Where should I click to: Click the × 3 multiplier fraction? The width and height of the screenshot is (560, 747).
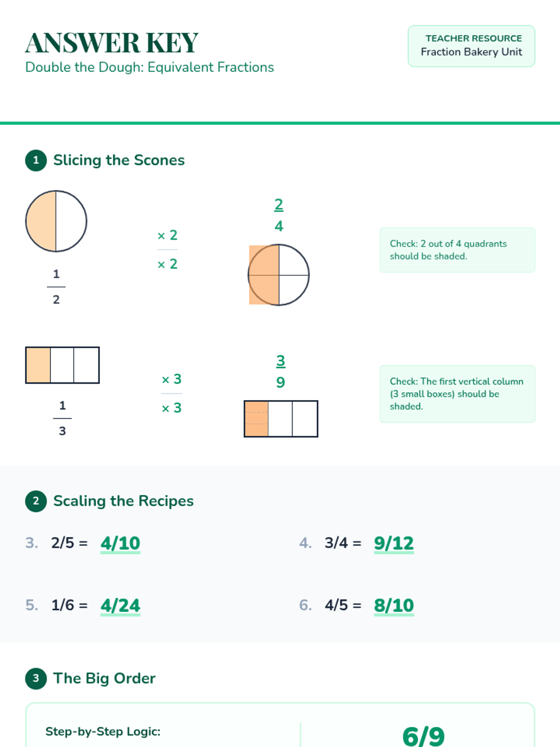point(171,393)
